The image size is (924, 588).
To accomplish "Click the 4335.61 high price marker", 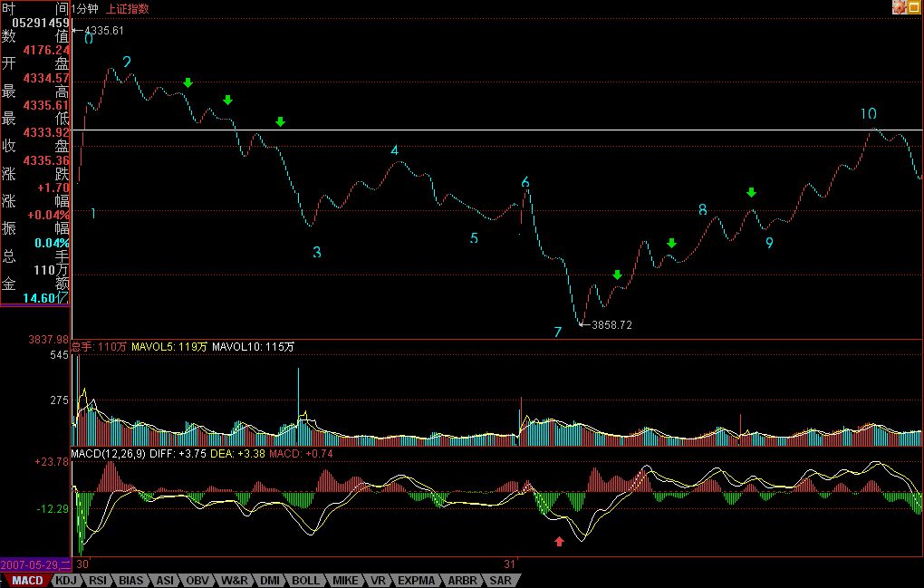I will point(103,31).
